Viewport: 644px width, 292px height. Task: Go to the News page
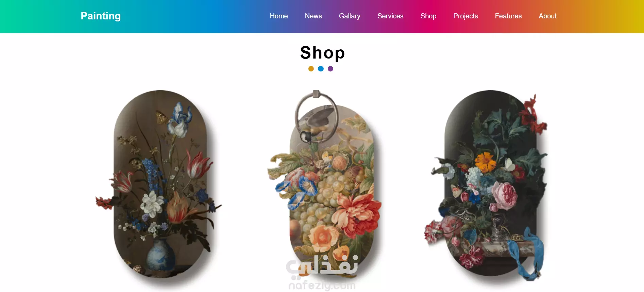pyautogui.click(x=313, y=16)
